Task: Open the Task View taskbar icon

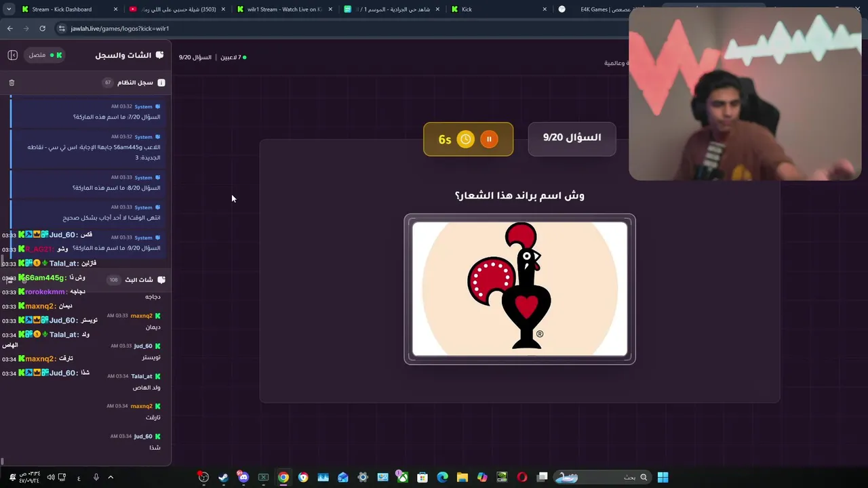Action: (542, 477)
